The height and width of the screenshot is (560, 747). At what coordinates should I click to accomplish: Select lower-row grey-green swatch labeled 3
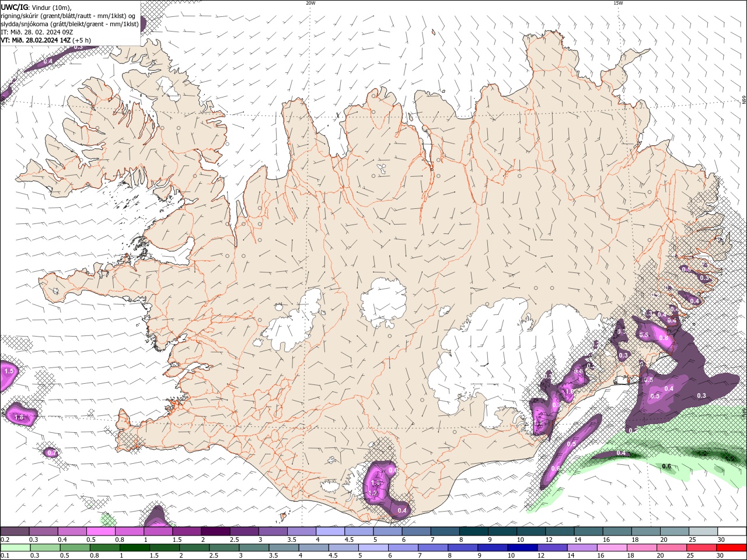coord(254,548)
